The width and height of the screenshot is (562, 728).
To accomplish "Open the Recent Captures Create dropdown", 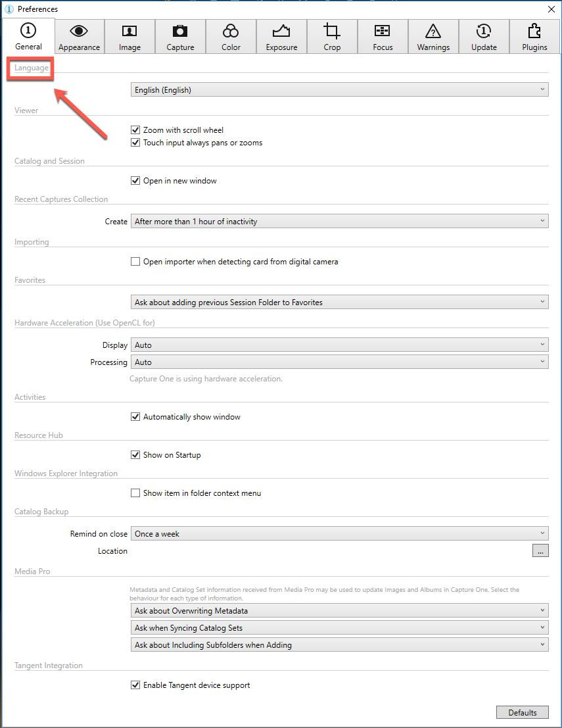I will [x=339, y=221].
